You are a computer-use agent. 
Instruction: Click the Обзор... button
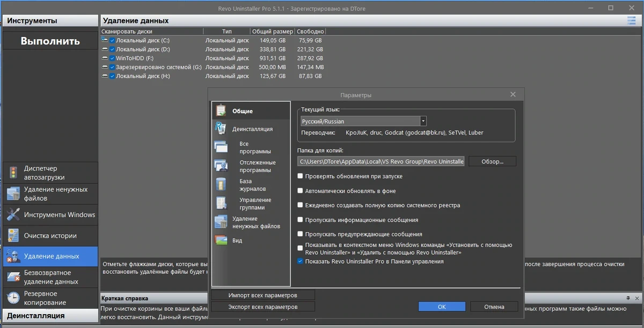pyautogui.click(x=492, y=161)
